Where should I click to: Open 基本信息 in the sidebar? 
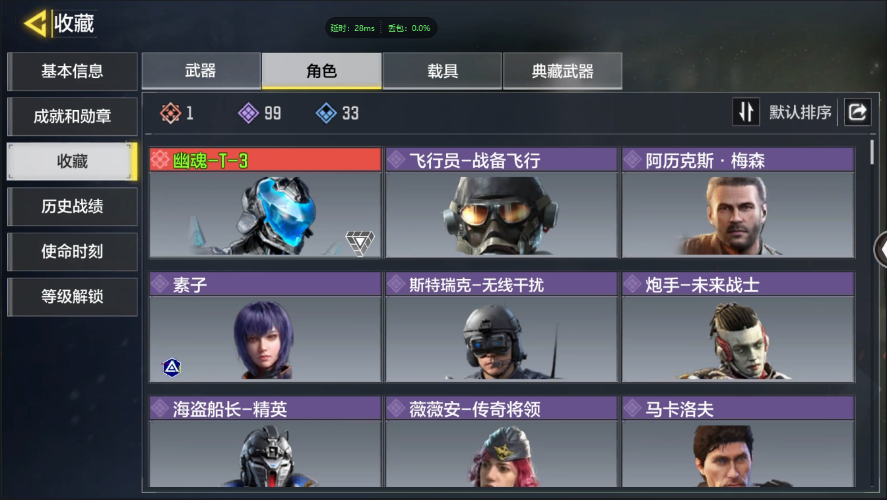pos(72,71)
